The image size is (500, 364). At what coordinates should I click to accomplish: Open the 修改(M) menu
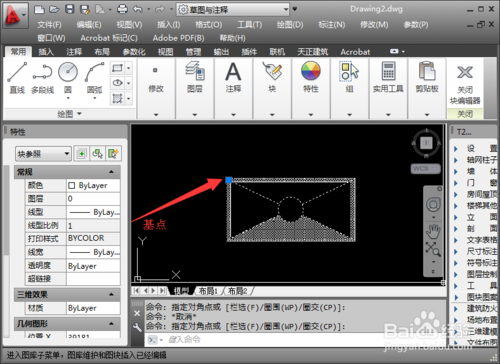(374, 25)
